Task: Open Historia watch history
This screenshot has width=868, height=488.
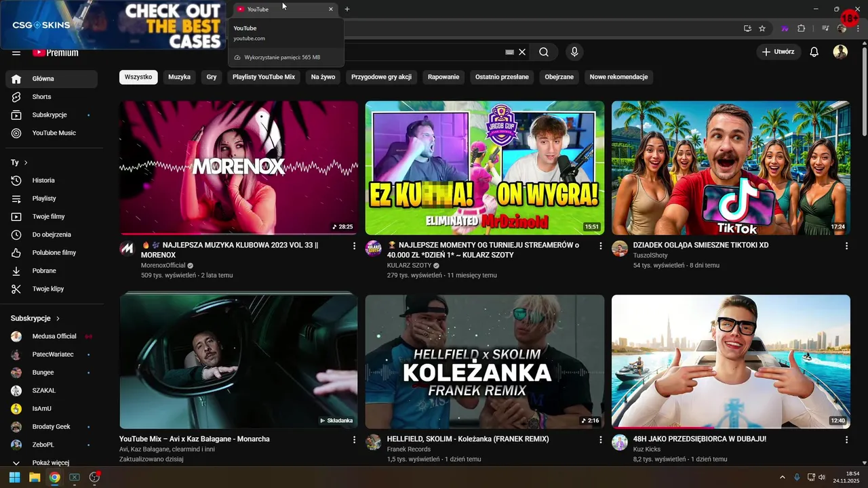Action: tap(52, 180)
